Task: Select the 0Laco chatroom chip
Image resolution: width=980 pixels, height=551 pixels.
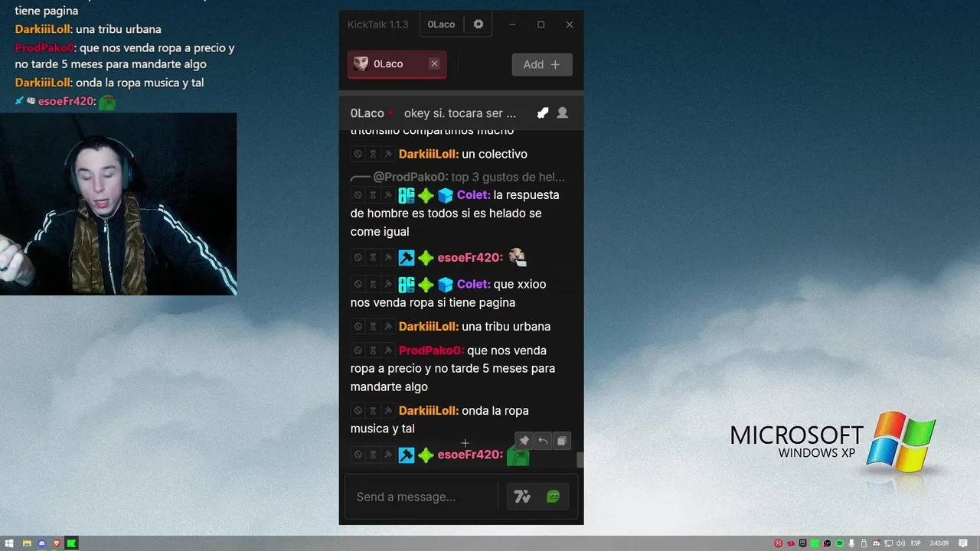Action: [397, 64]
